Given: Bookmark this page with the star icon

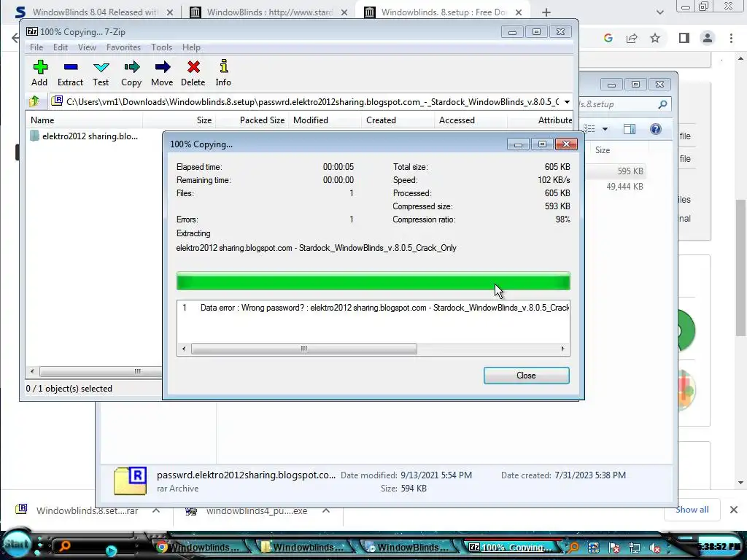Looking at the screenshot, I should 655,38.
